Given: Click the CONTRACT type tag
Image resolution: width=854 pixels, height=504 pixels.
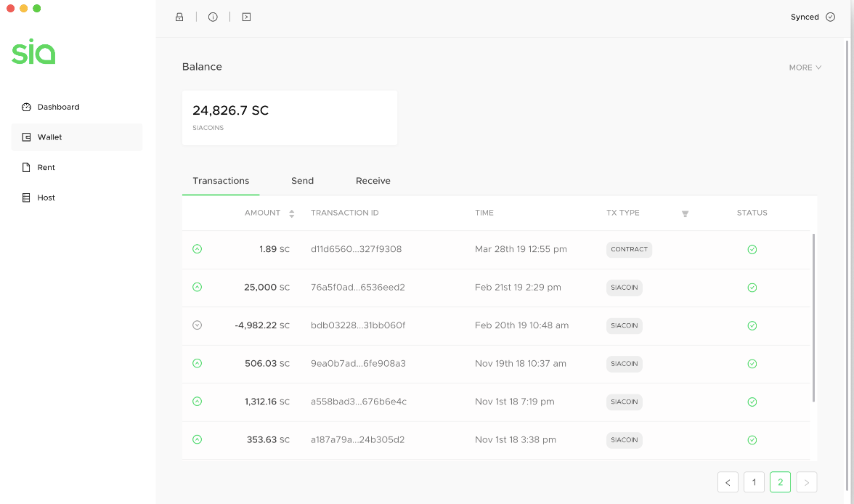Looking at the screenshot, I should click(x=629, y=250).
